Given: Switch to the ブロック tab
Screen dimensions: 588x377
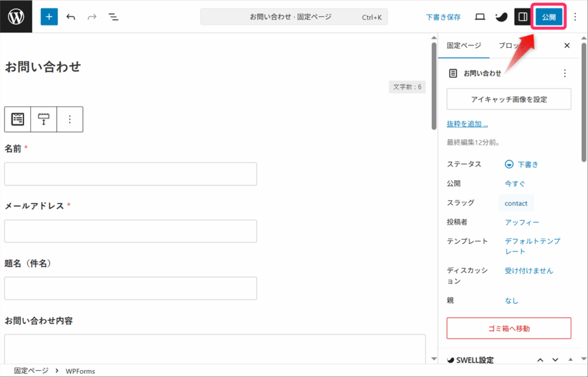Looking at the screenshot, I should coord(512,45).
